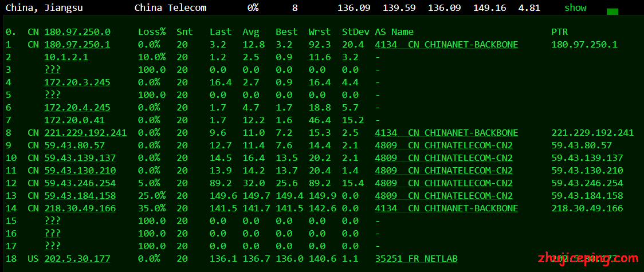Open the 35251 FR NETLAB AS link
The image size is (644, 272).
pyautogui.click(x=416, y=259)
